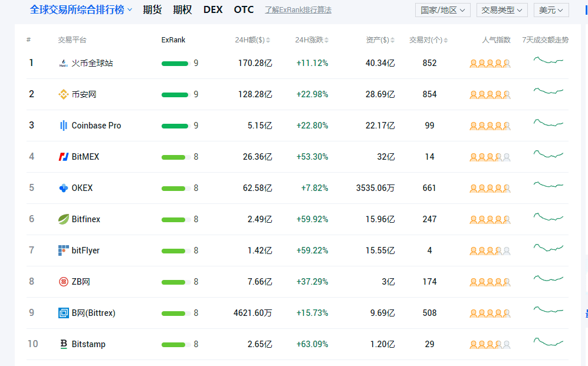Screen dimensions: 588x366
Task: Open the OKEX exchange name link
Action: pos(82,188)
